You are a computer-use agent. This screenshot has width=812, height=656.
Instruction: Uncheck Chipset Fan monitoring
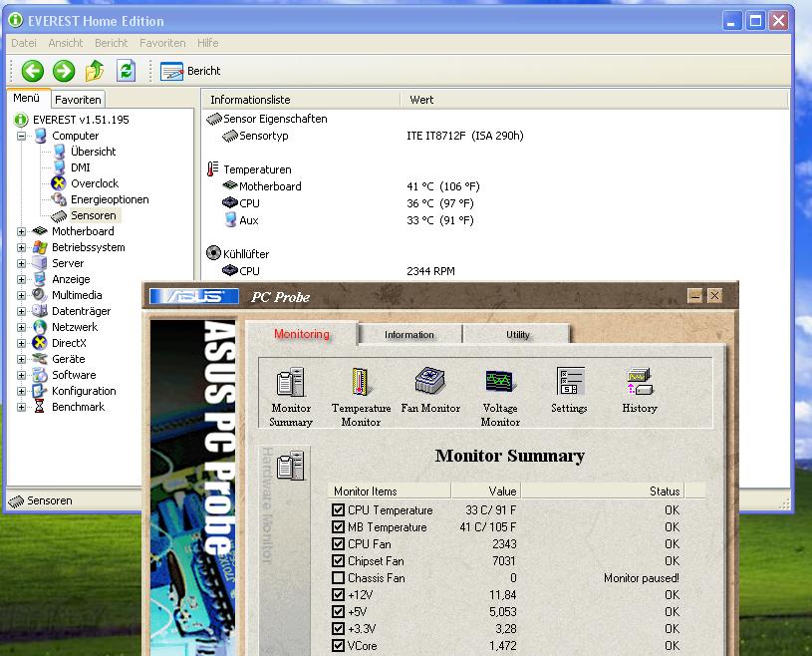tap(338, 560)
